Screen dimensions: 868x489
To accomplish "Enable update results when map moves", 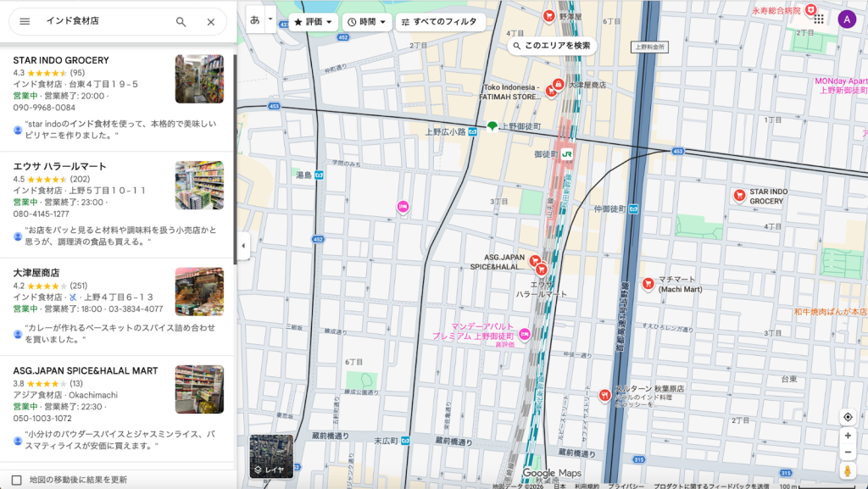I will click(x=17, y=480).
